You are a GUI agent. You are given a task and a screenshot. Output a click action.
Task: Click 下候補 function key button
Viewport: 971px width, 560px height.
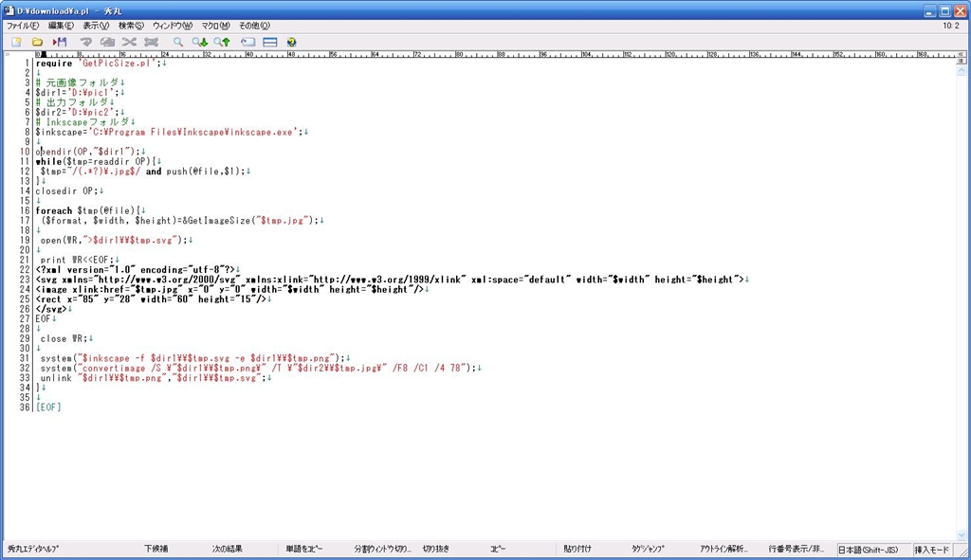pos(156,549)
